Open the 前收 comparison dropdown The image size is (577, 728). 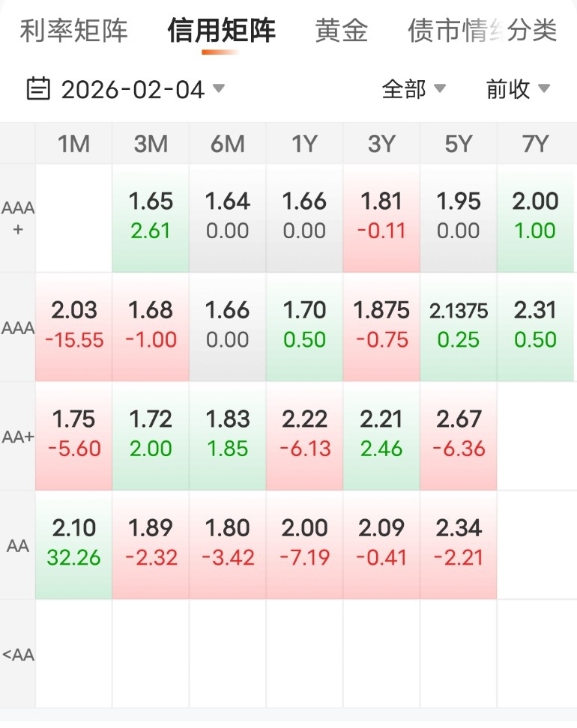(x=518, y=89)
